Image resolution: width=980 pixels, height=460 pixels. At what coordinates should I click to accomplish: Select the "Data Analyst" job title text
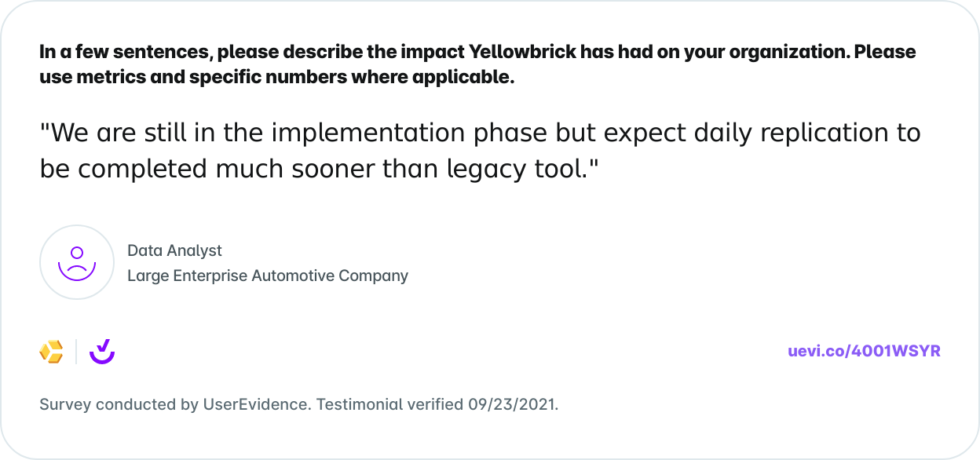tap(174, 250)
